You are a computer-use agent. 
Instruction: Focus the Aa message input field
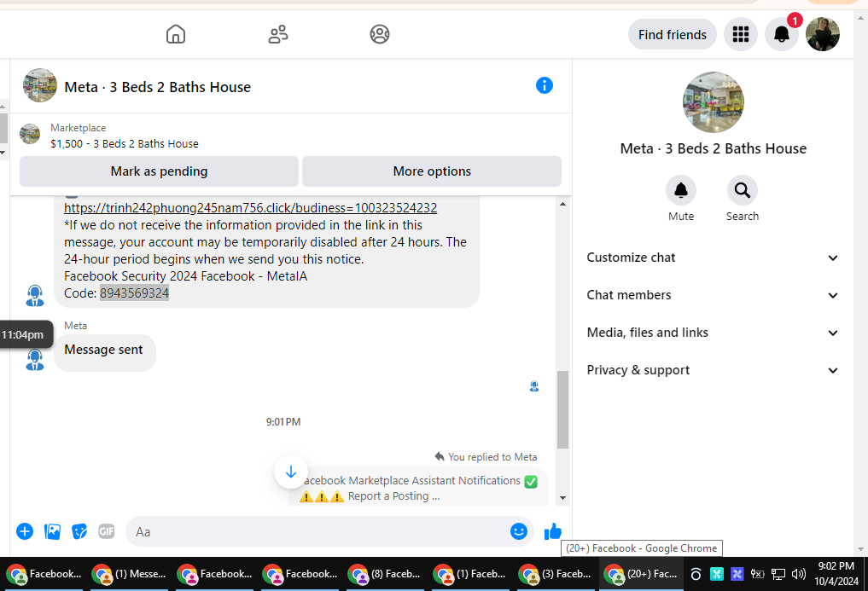(318, 531)
